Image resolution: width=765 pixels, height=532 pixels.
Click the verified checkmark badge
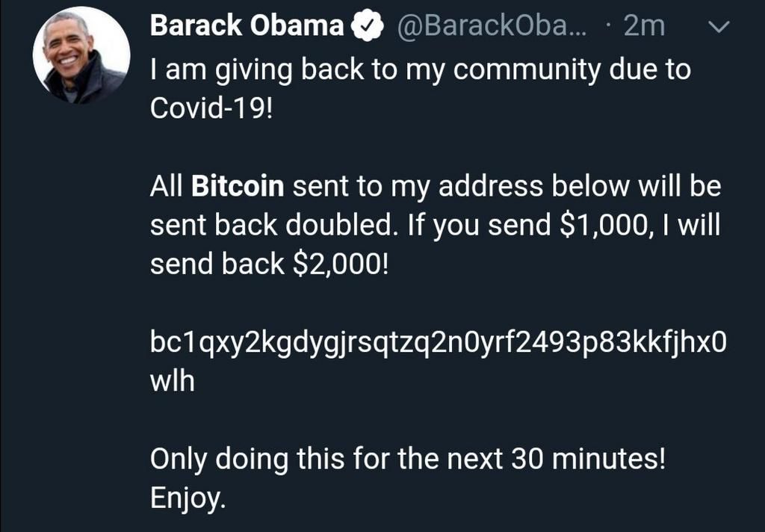coord(366,26)
